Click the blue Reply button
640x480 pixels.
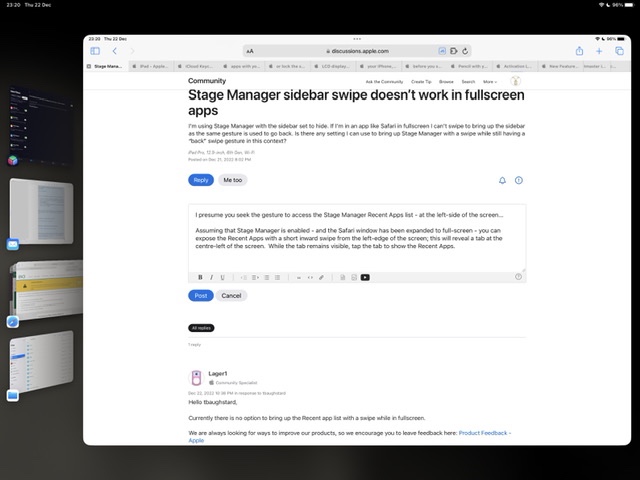[x=201, y=180]
